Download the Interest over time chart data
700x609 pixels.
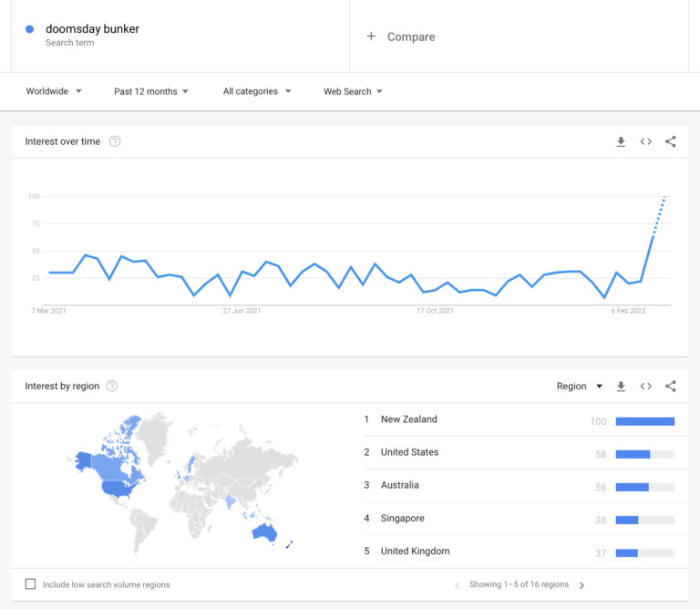621,141
